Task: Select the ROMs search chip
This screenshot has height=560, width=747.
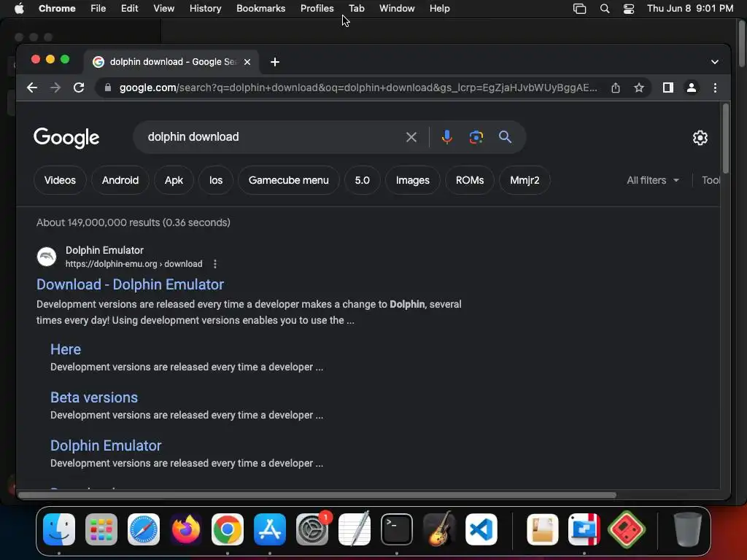Action: pos(470,181)
